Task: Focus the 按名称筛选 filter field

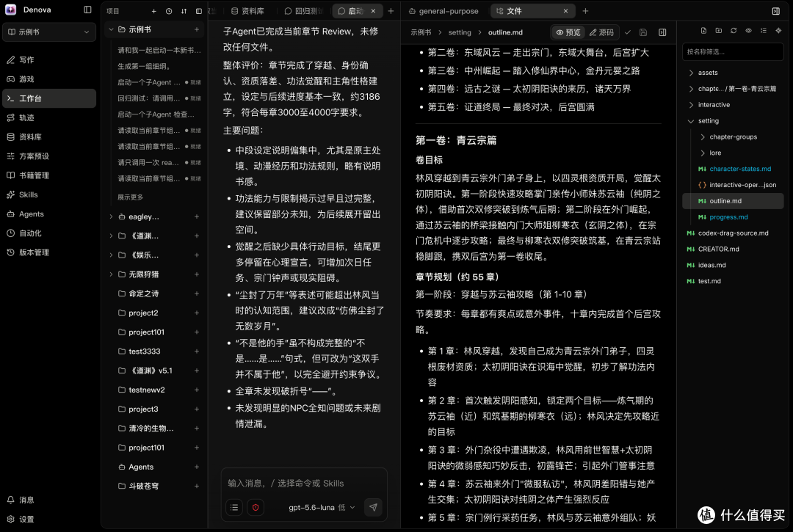Action: (x=733, y=51)
